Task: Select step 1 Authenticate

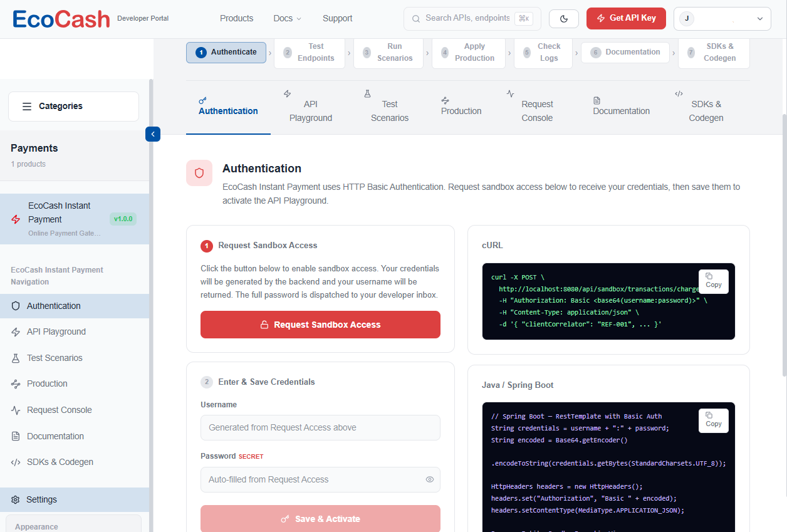Action: coord(226,52)
